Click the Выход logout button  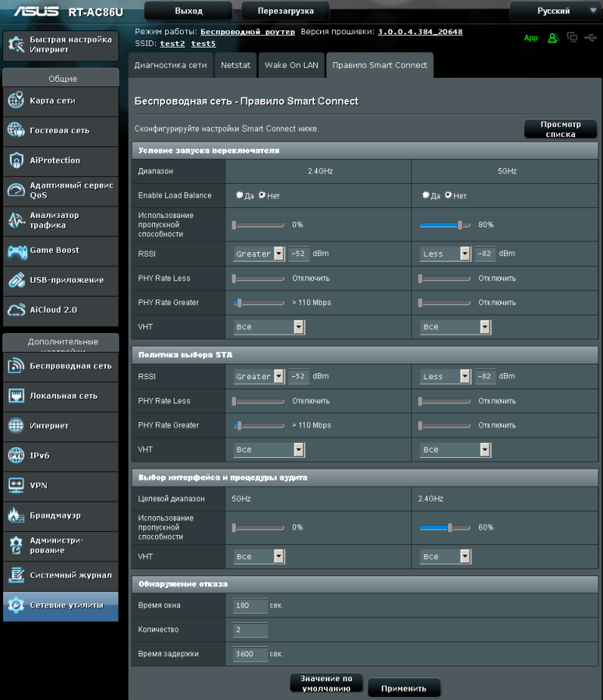189,11
